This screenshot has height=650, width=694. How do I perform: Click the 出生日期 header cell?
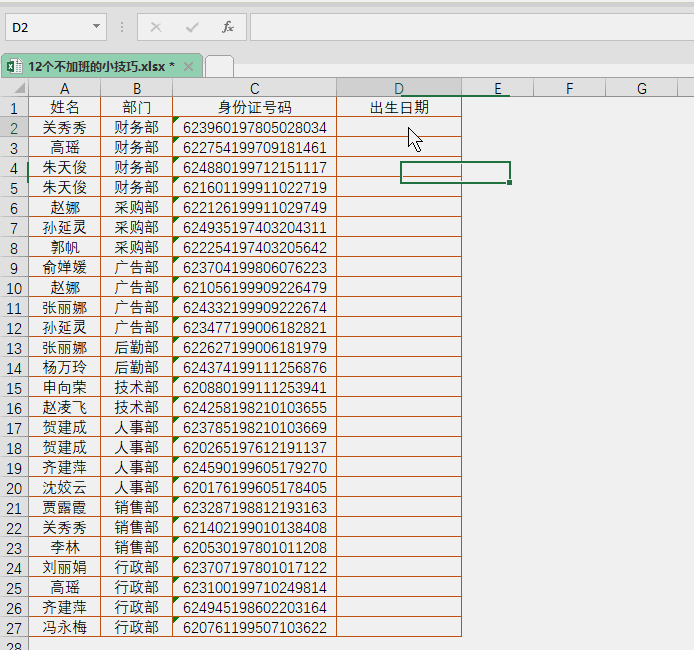399,107
